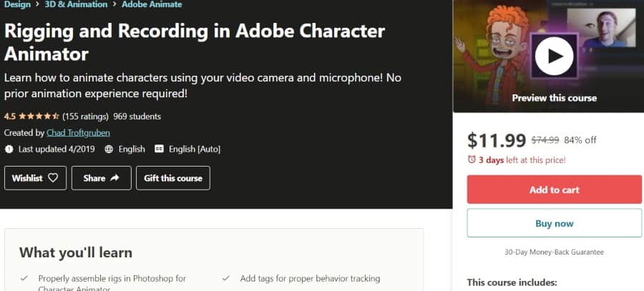Screen dimensions: 644x291
Task: Click the course title heading
Action: (x=194, y=42)
